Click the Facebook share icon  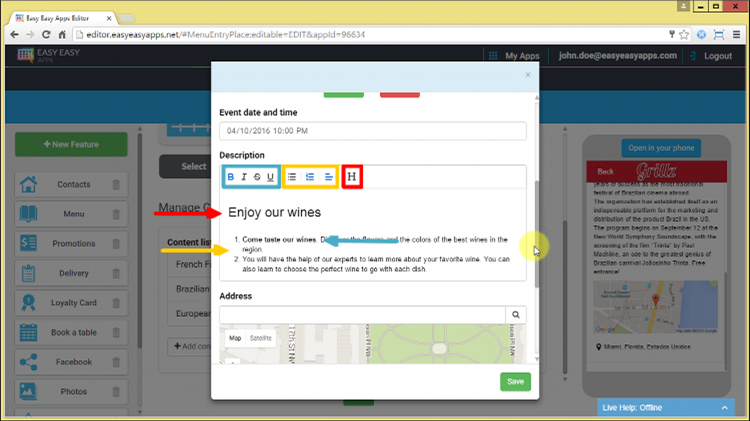coord(28,362)
